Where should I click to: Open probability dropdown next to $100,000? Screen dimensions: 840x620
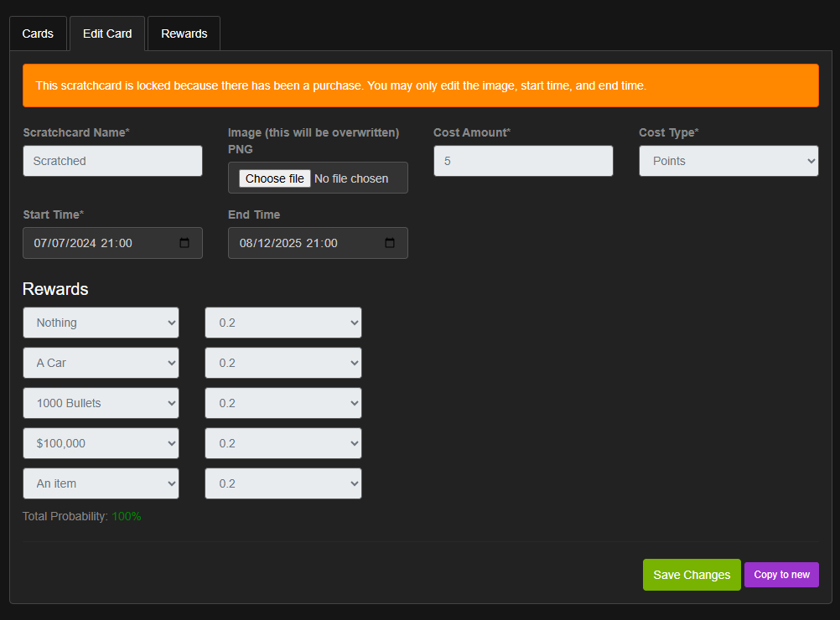(x=283, y=443)
